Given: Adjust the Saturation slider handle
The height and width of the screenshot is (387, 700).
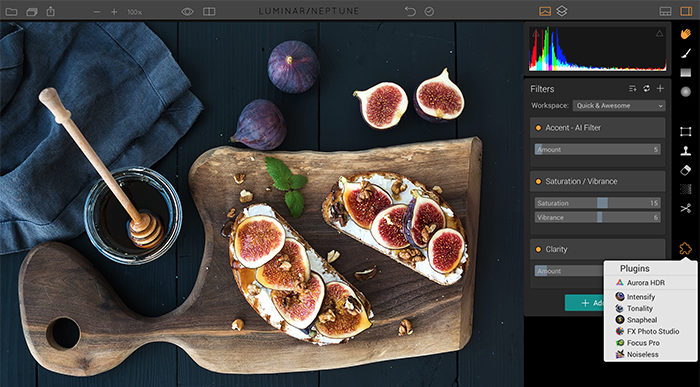Looking at the screenshot, I should 602,203.
